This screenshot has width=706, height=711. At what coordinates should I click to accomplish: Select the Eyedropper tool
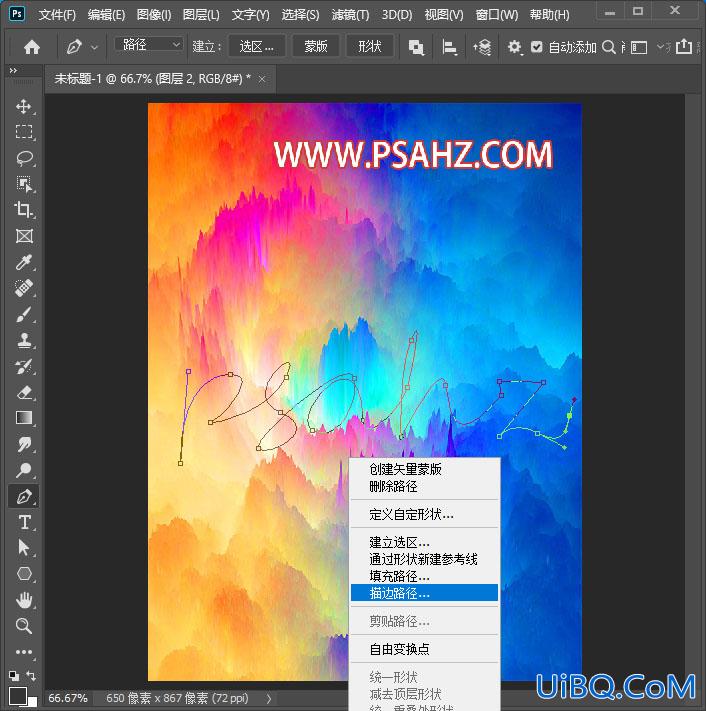pos(24,262)
